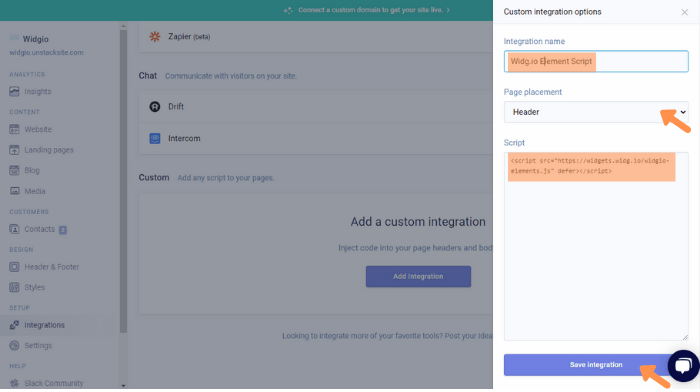The width and height of the screenshot is (700, 392).
Task: Click the Website icon in sidebar
Action: coord(14,129)
